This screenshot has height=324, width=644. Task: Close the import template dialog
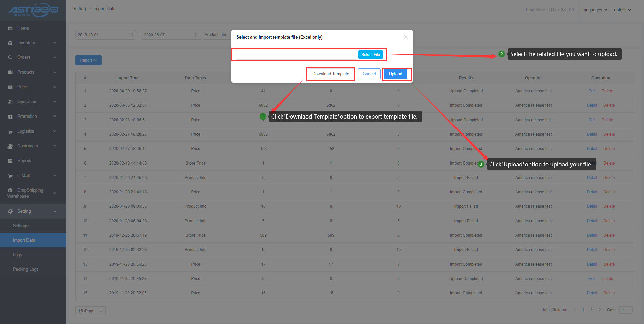[405, 37]
